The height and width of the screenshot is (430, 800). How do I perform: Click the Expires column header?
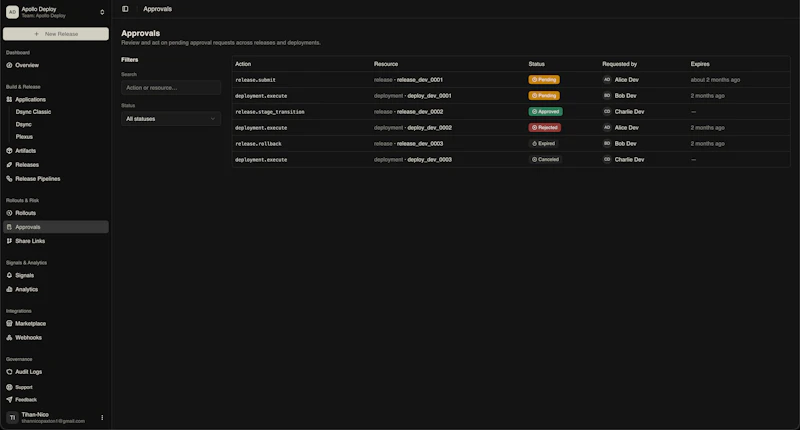click(x=700, y=64)
